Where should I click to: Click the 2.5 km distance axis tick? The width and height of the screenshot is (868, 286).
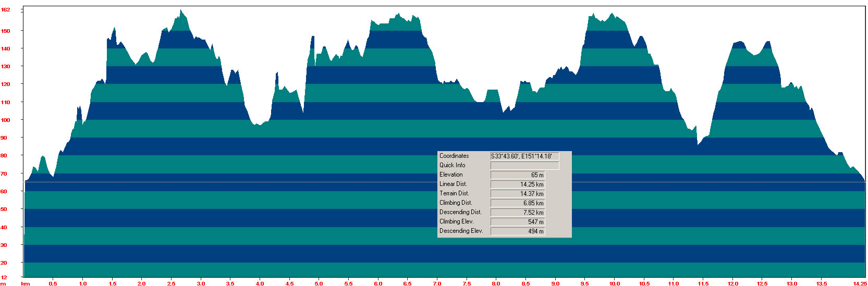[x=171, y=283]
